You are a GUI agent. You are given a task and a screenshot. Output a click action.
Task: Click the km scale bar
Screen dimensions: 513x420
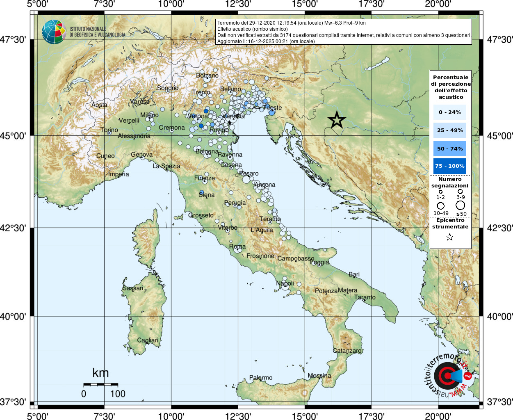tap(100, 385)
